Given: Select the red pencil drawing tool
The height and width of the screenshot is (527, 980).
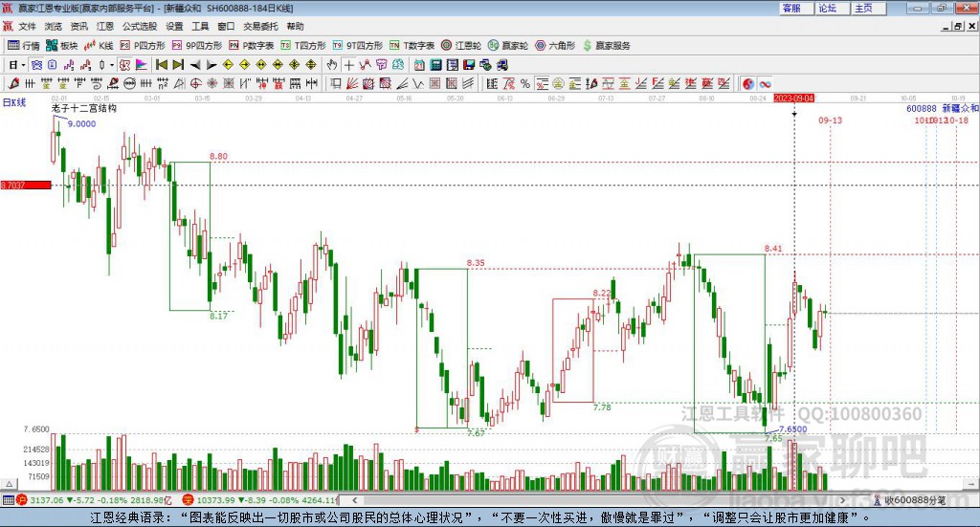Looking at the screenshot, I should pos(13,83).
